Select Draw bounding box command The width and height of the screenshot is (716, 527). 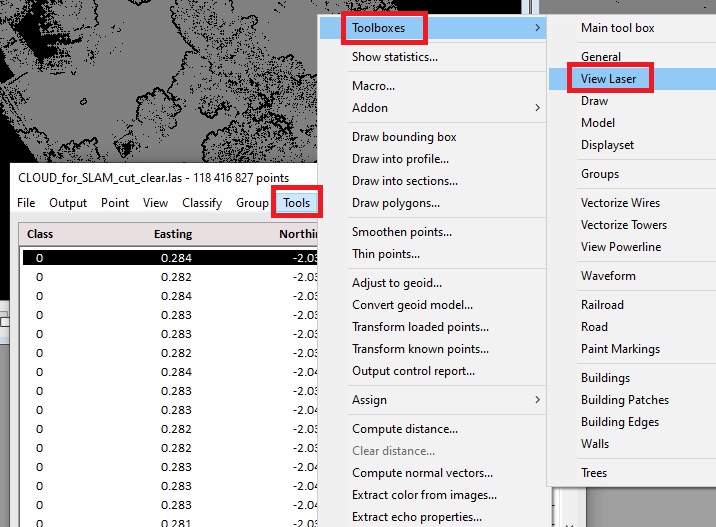coord(404,137)
